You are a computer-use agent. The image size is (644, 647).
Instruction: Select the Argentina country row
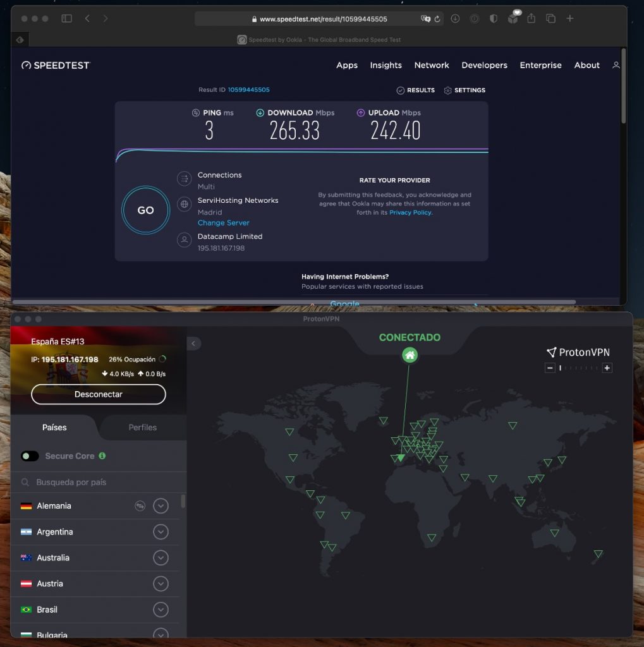coord(95,532)
